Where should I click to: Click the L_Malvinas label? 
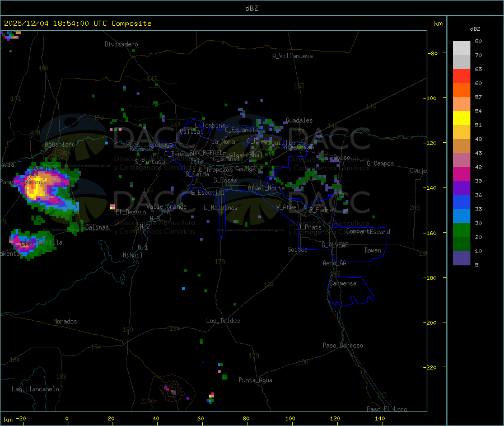coord(221,208)
